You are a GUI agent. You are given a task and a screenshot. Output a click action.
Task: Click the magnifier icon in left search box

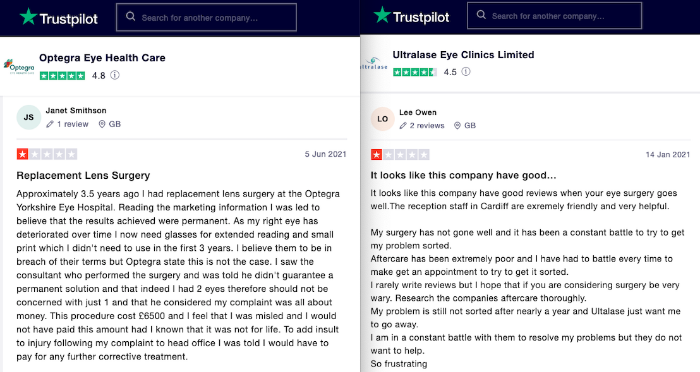pyautogui.click(x=130, y=17)
